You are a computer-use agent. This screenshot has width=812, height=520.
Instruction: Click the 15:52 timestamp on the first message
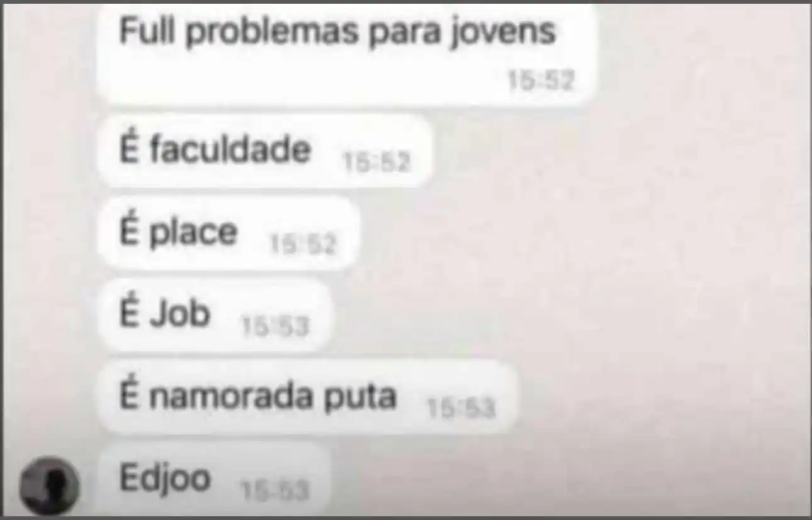tap(541, 81)
